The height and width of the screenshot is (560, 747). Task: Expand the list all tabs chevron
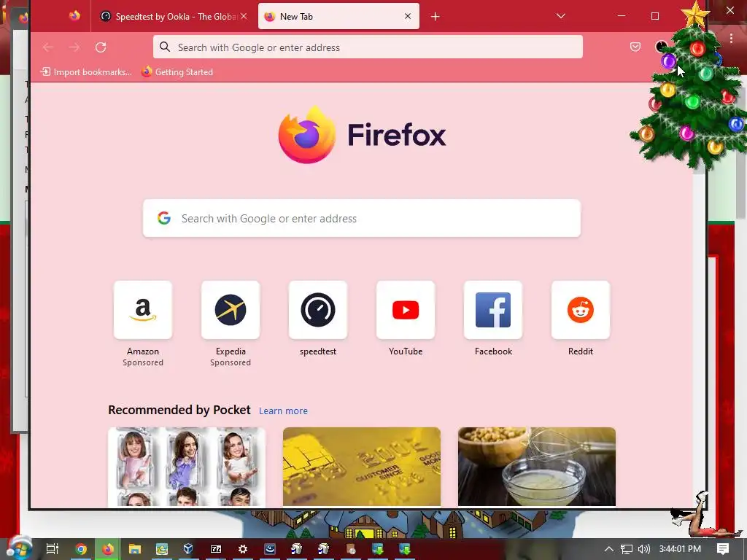[561, 16]
